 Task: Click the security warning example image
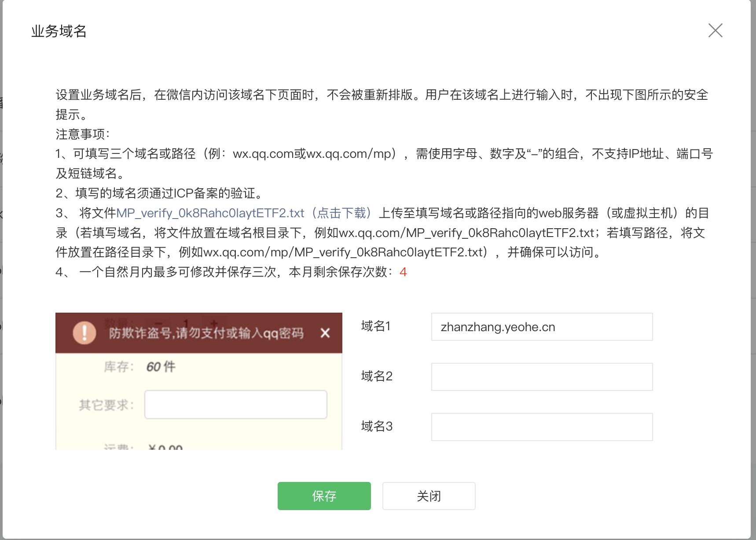click(198, 381)
